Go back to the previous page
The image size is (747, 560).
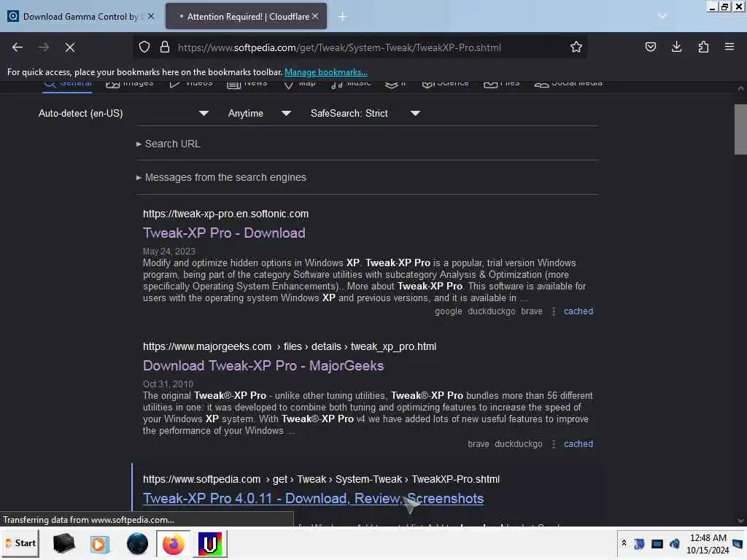[18, 47]
